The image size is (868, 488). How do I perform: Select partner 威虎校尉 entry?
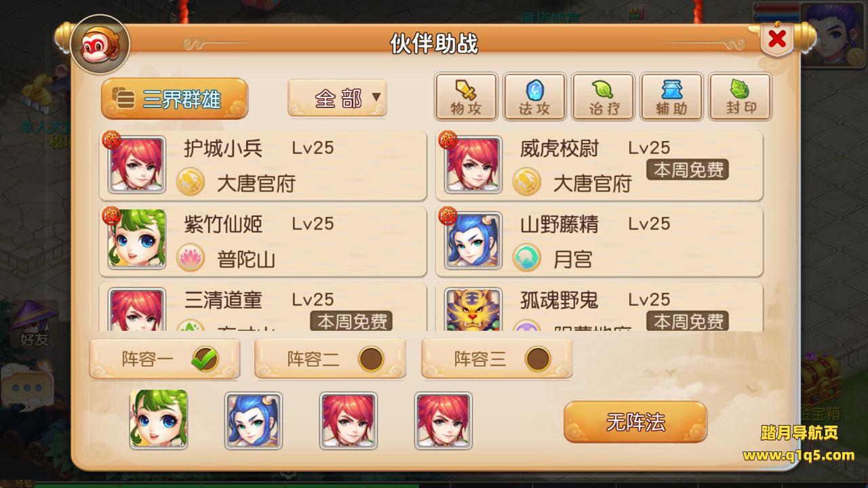point(599,165)
